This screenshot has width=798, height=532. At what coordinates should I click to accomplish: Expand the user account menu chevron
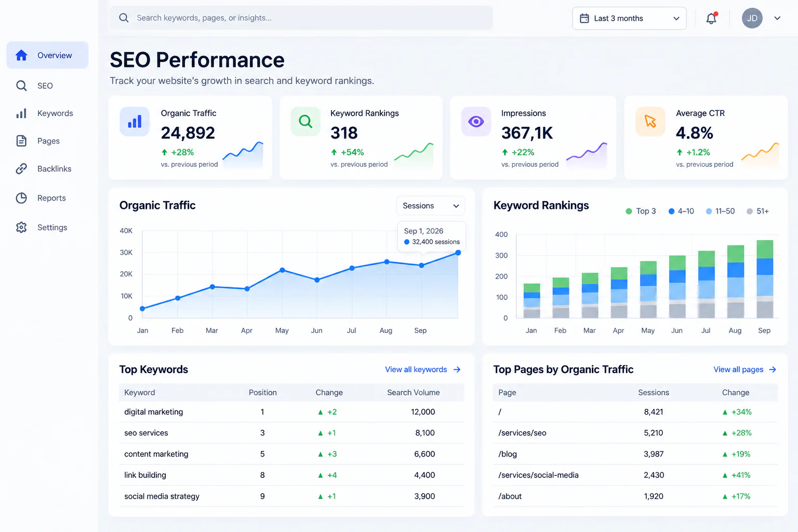point(777,18)
